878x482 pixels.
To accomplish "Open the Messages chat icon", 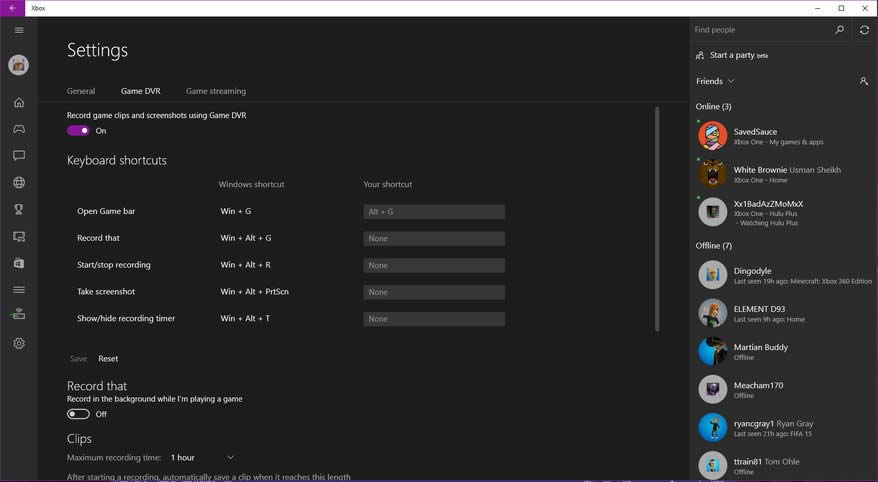I will [x=18, y=156].
